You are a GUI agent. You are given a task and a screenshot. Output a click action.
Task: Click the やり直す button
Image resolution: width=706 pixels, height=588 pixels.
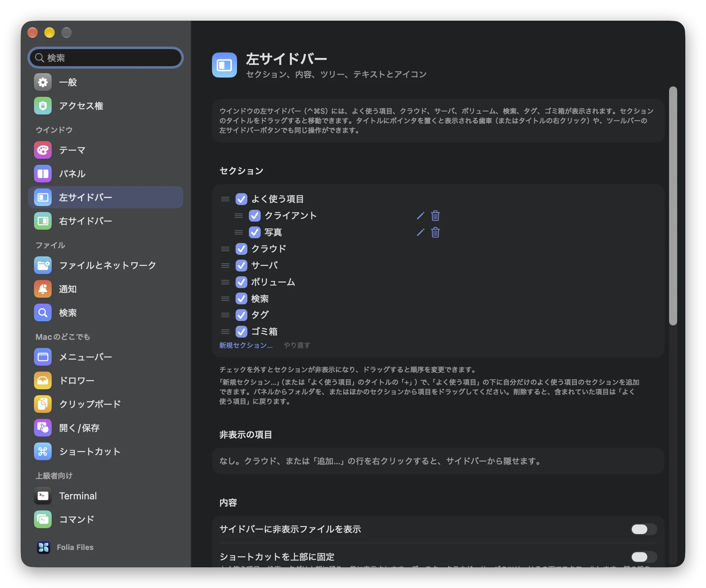pyautogui.click(x=297, y=345)
